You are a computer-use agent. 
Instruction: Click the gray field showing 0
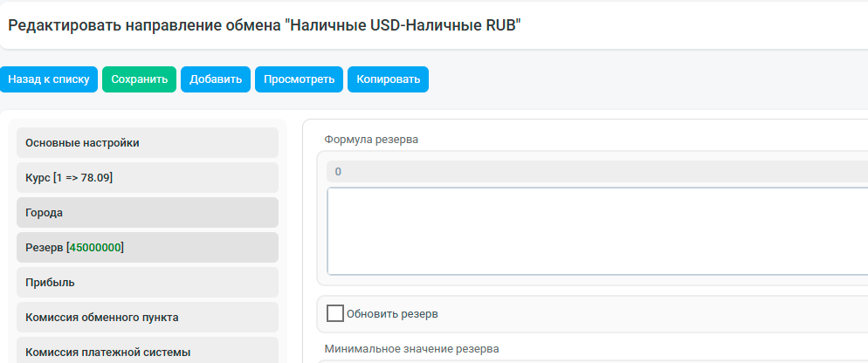pyautogui.click(x=597, y=172)
